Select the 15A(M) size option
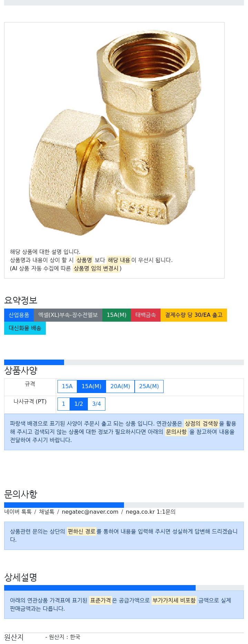 (91, 386)
